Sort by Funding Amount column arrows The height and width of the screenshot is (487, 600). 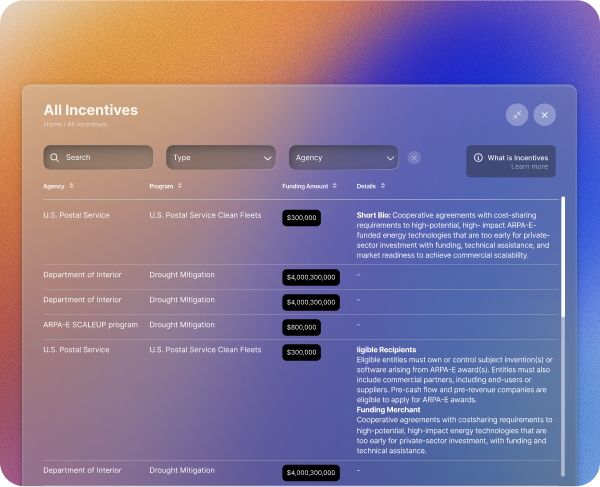point(335,186)
